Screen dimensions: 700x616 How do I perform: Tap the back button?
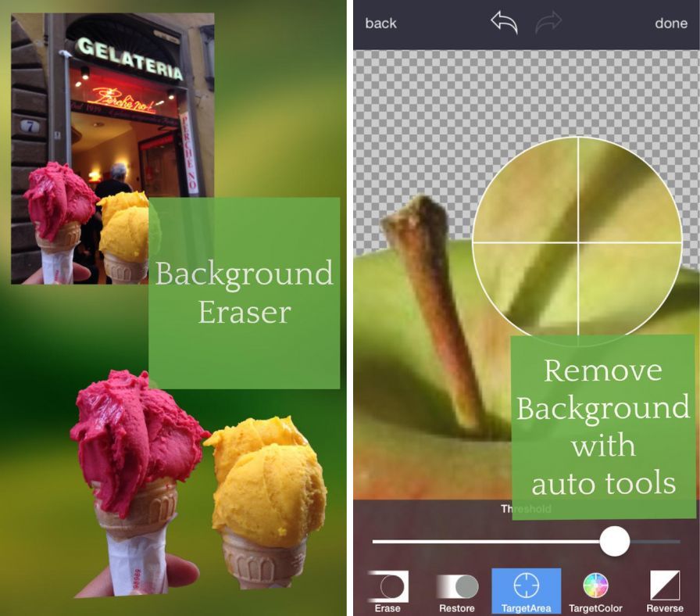pos(380,23)
